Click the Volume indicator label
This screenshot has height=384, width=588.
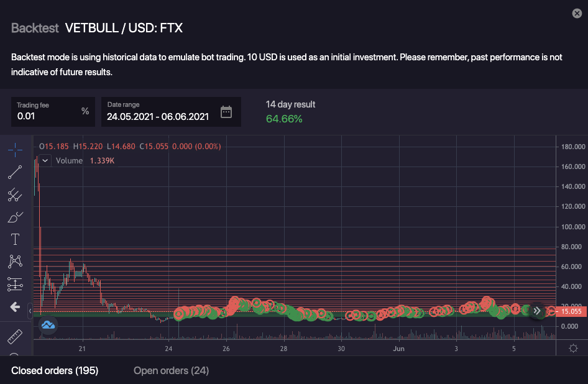(69, 161)
